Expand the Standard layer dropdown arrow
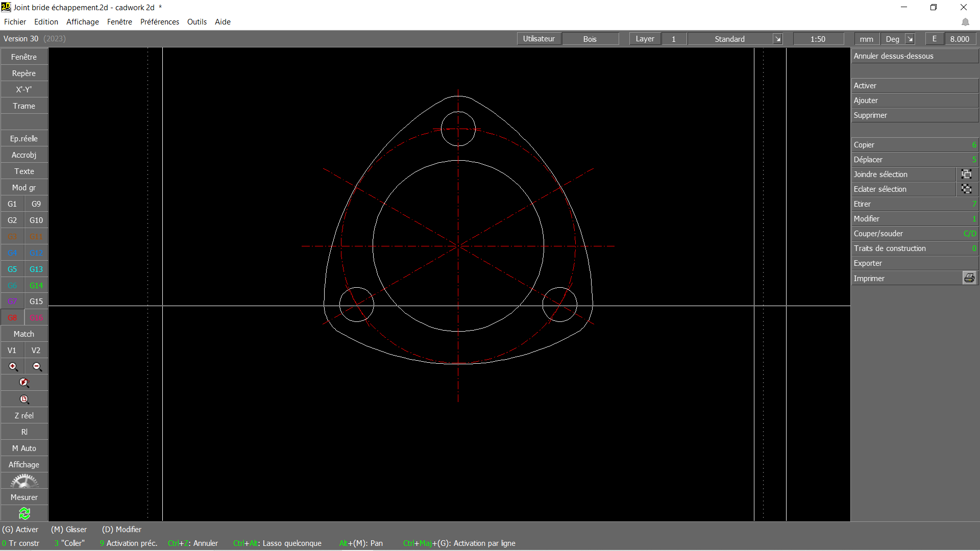Viewport: 980px width, 551px height. point(777,39)
